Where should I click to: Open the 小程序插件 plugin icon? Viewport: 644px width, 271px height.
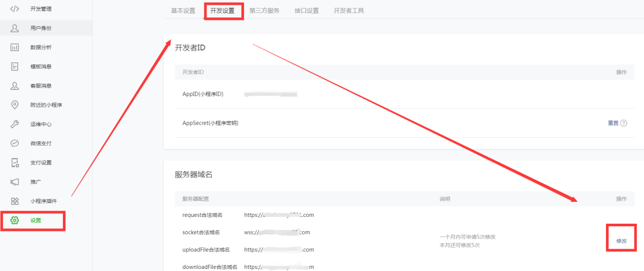[15, 201]
